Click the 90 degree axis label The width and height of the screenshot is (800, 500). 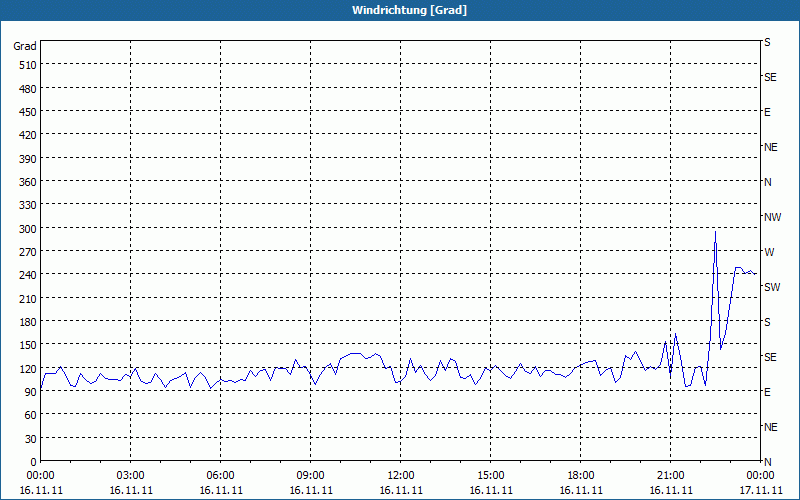(31, 392)
